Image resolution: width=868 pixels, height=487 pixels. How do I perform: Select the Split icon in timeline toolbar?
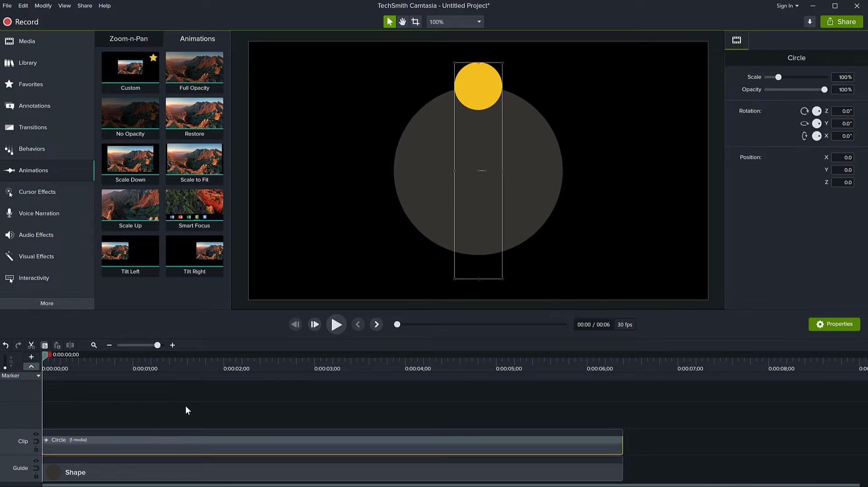pos(70,345)
